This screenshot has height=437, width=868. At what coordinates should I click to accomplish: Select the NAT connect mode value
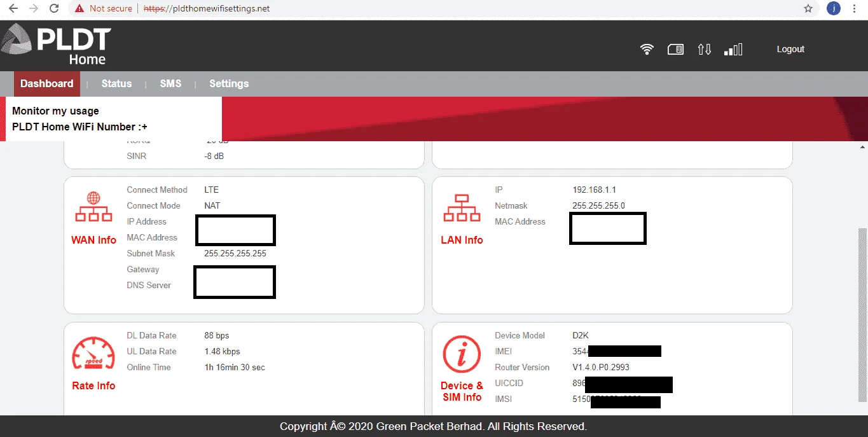212,205
